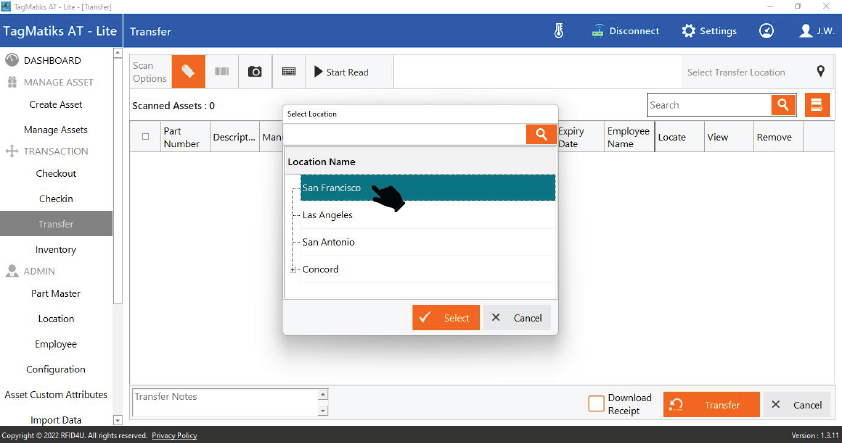Click the orange search icon in dialog
The width and height of the screenshot is (842, 443).
[540, 134]
